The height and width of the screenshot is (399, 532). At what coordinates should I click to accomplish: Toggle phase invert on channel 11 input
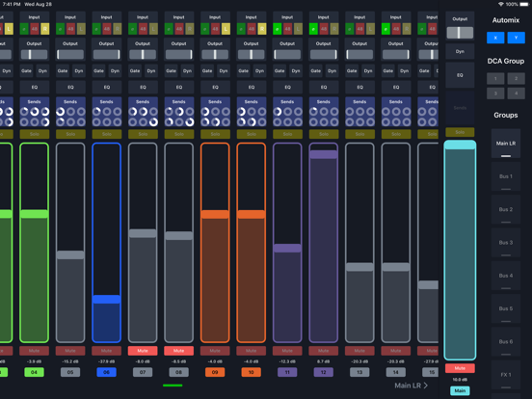pyautogui.click(x=277, y=29)
